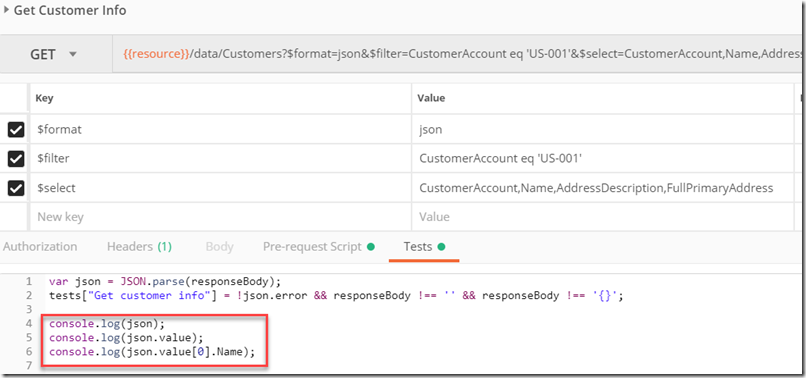This screenshot has height=378, width=806.
Task: Click the CustomerAccount eq 'US-001' value cell
Action: [603, 159]
